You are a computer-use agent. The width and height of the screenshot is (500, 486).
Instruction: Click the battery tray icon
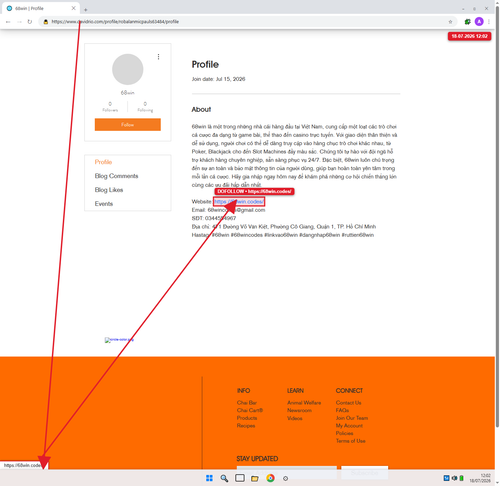point(462,478)
